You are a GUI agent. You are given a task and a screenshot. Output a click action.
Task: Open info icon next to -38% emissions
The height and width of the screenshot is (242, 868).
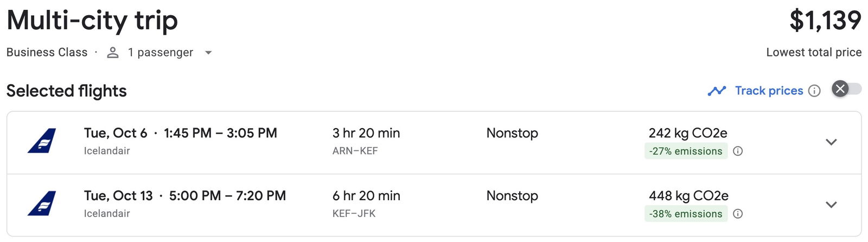738,214
